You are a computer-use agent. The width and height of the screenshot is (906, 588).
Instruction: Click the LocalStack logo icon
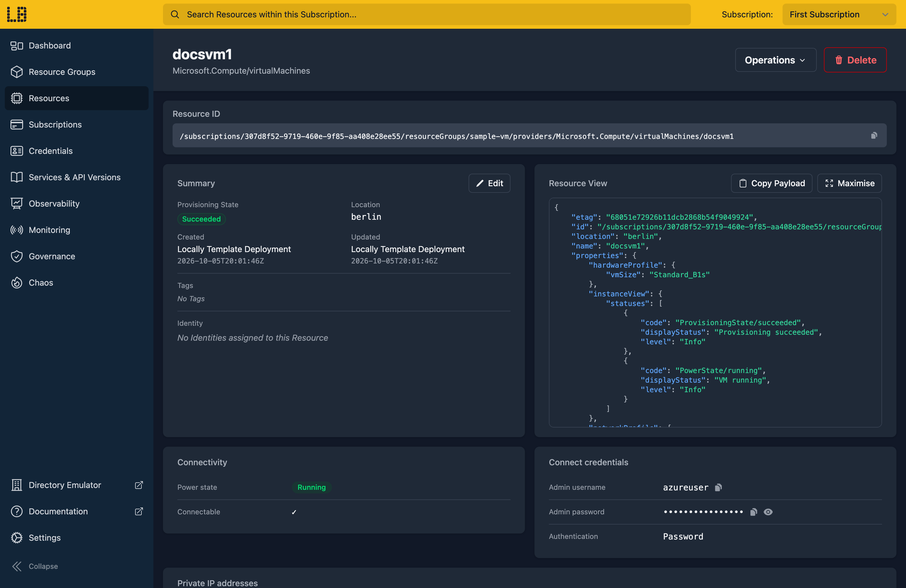[17, 14]
